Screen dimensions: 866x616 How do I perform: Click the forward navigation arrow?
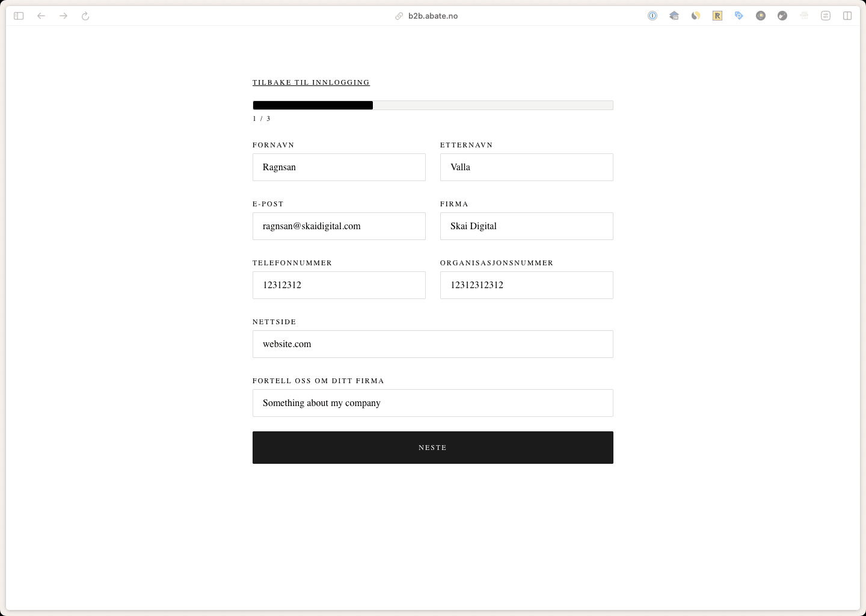(x=63, y=16)
